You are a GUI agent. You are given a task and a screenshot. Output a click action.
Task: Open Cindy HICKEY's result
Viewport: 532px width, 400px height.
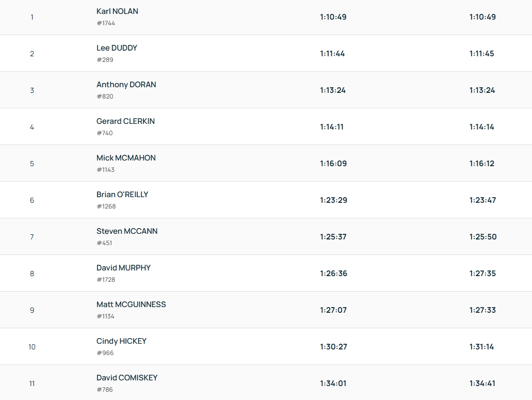pyautogui.click(x=121, y=341)
